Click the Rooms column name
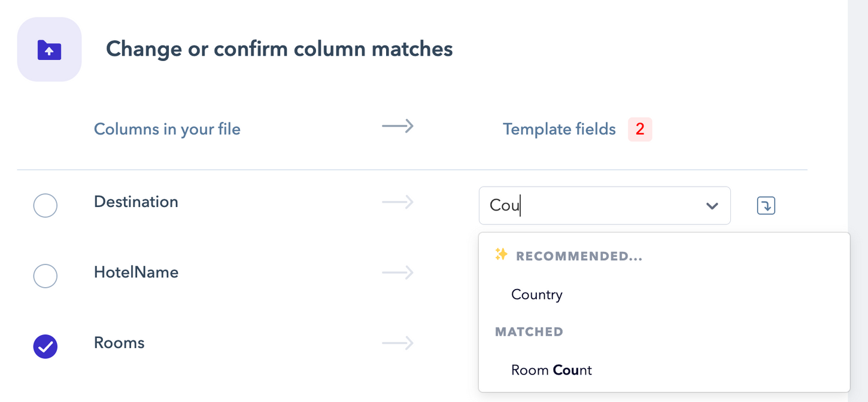Image resolution: width=868 pixels, height=402 pixels. click(x=119, y=343)
